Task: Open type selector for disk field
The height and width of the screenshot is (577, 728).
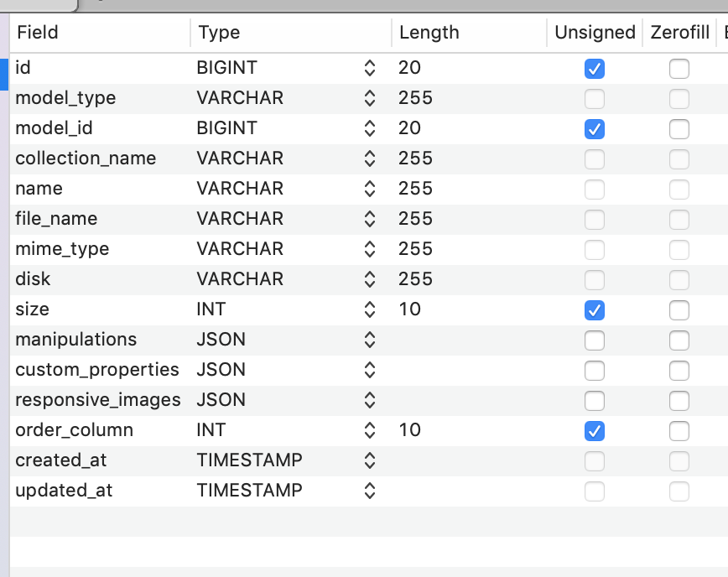Action: pyautogui.click(x=370, y=279)
